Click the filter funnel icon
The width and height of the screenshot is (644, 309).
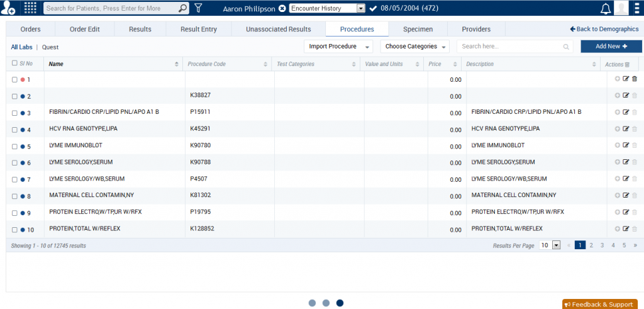click(198, 8)
